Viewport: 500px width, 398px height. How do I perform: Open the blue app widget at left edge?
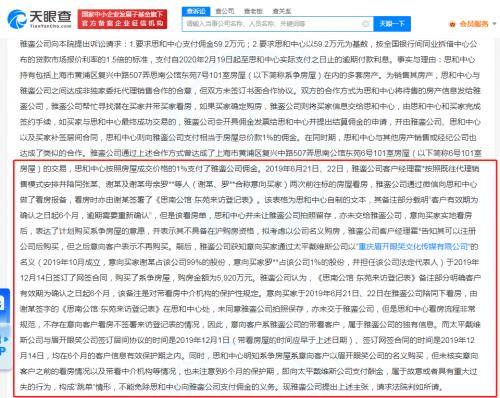point(4,306)
